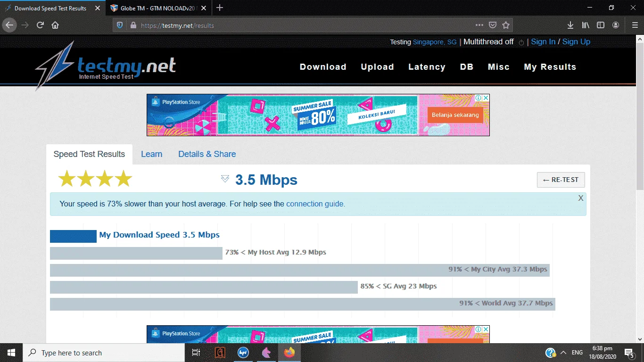The height and width of the screenshot is (362, 644).
Task: Click the RE-TEST button
Action: coord(561,180)
